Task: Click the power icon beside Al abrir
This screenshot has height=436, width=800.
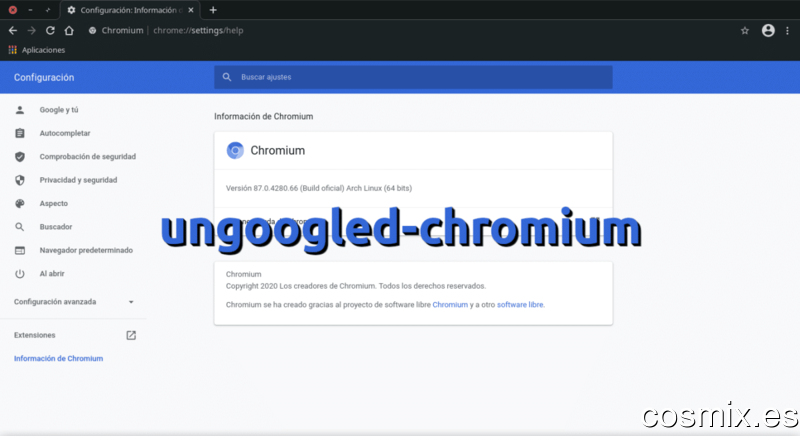Action: (20, 274)
